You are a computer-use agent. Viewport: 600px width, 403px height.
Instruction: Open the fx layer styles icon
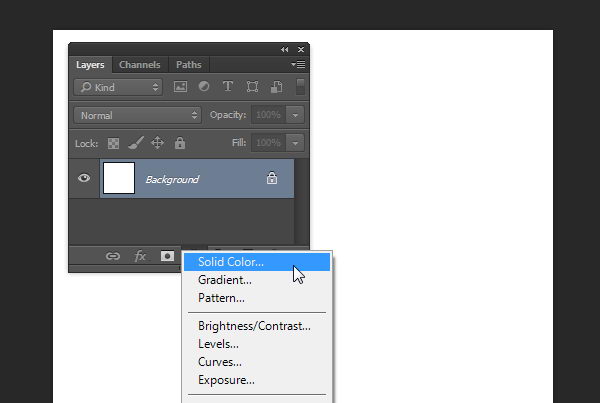tap(140, 256)
